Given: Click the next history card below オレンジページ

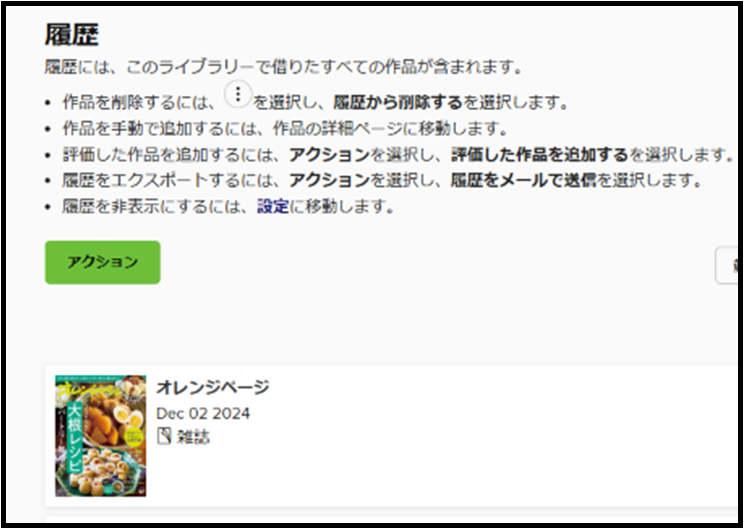Looking at the screenshot, I should pos(392,519).
